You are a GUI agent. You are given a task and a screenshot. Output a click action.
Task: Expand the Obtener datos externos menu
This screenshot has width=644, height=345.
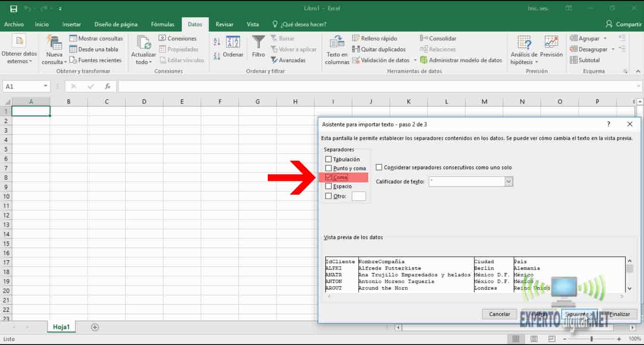[18, 49]
